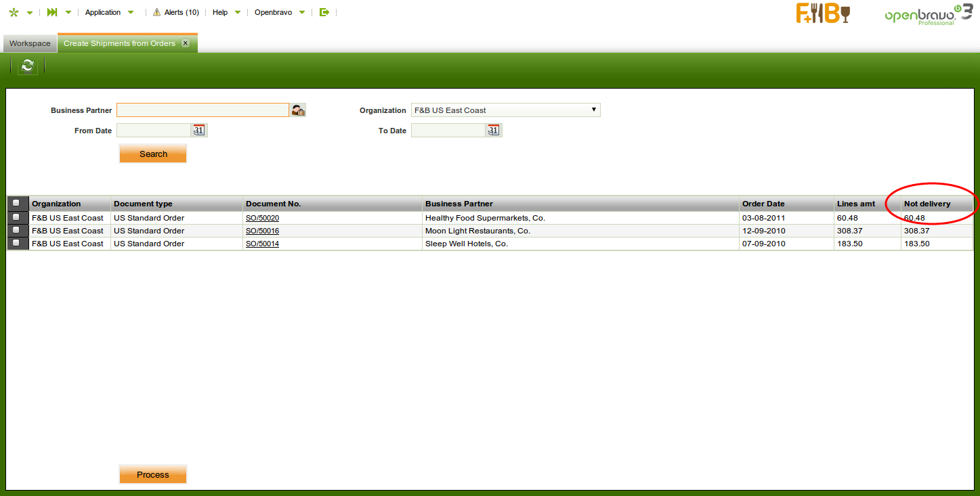Check the row for order SO/50020
This screenshot has height=496, width=980.
16,218
